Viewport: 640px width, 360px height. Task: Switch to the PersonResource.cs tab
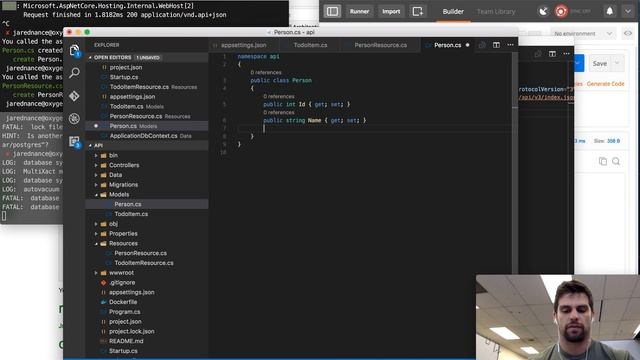click(x=380, y=45)
